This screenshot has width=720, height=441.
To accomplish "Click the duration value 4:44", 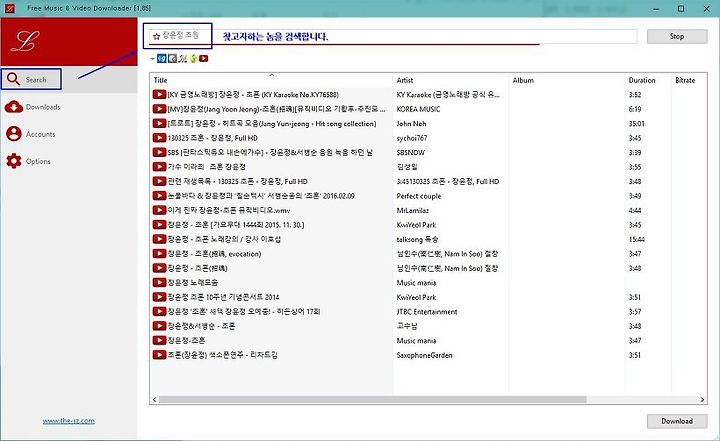I will pyautogui.click(x=635, y=210).
